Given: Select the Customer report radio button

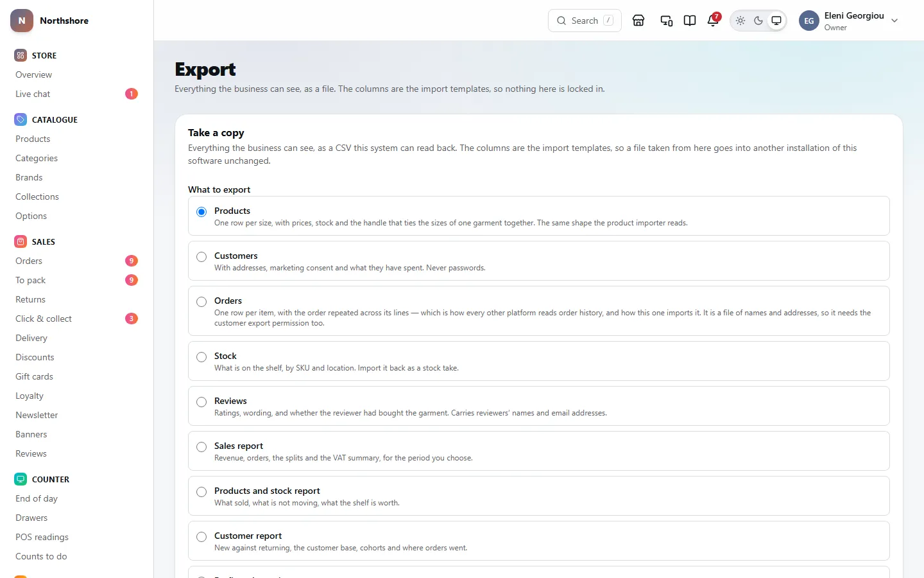Looking at the screenshot, I should (x=201, y=537).
